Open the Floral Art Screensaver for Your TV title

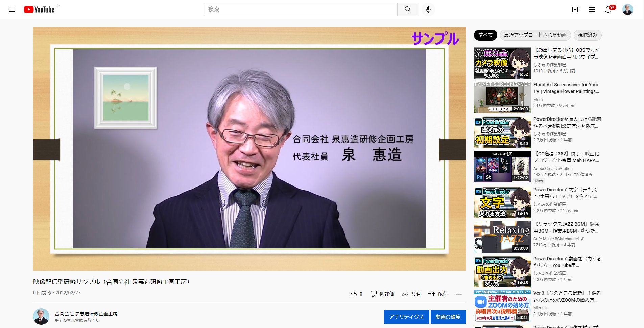pos(566,88)
